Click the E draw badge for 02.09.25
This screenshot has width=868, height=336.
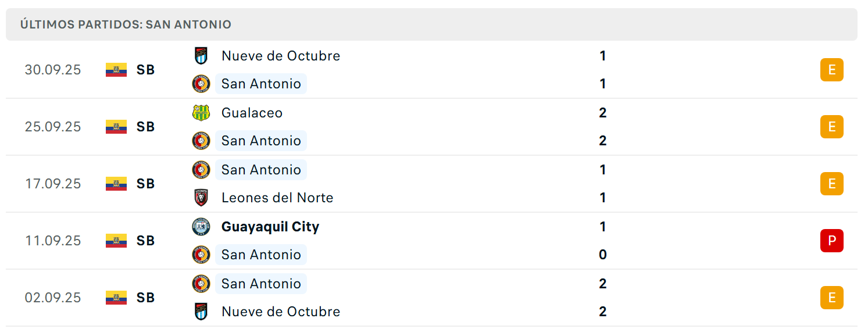coord(832,298)
